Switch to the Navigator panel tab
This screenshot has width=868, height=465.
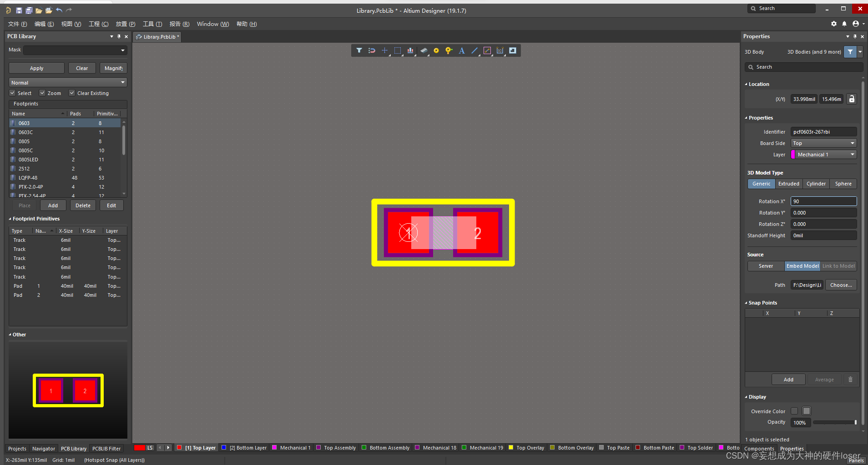point(44,448)
